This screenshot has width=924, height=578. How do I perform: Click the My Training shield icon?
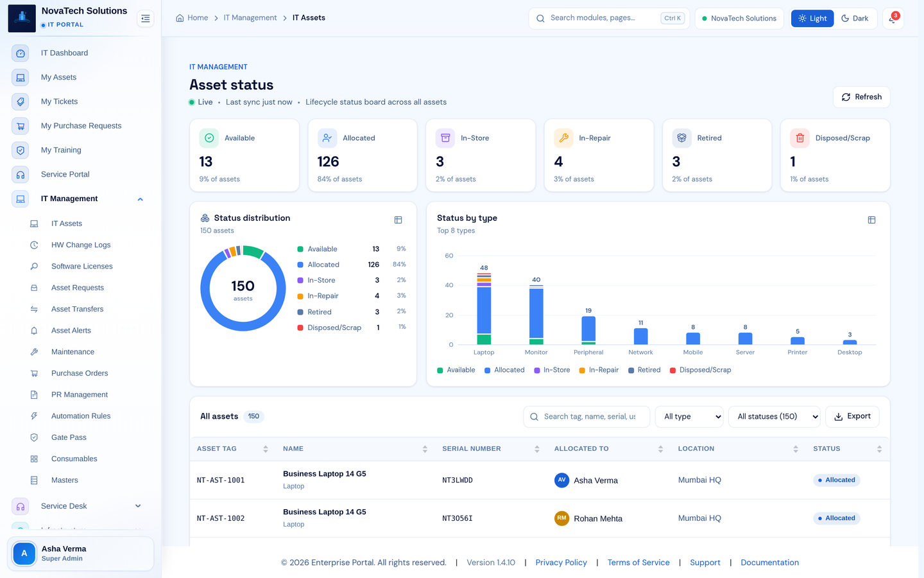21,150
